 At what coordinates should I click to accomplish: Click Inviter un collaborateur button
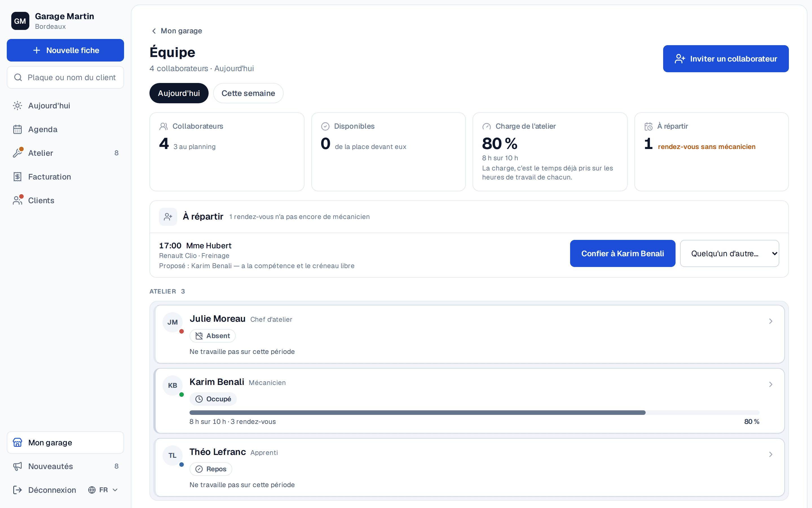coord(726,59)
